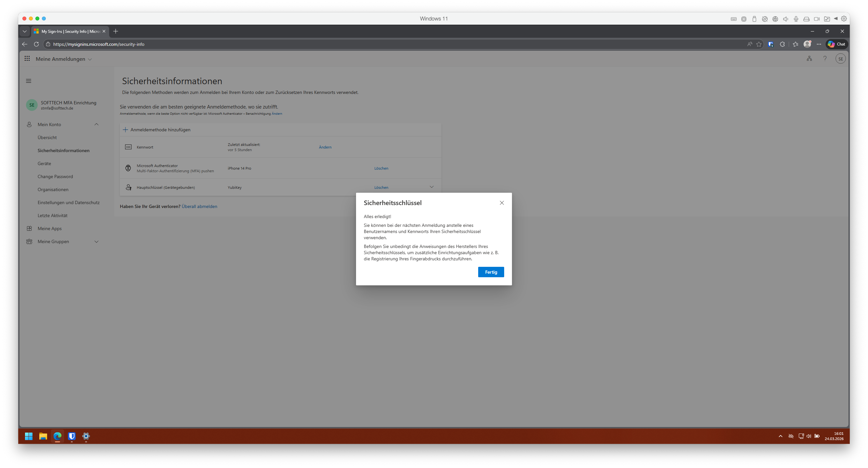The image size is (868, 468).
Task: Select Geräte in the sidebar
Action: pos(45,163)
